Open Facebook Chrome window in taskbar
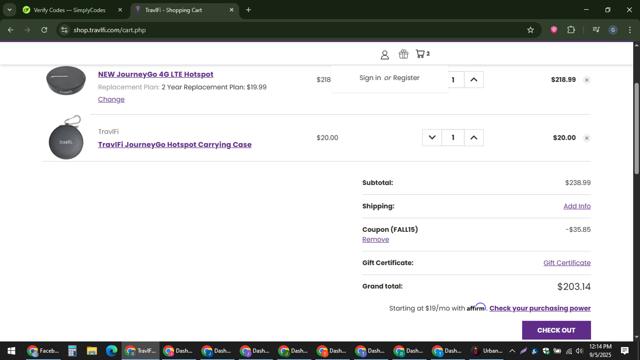The width and height of the screenshot is (640, 360). tap(43, 351)
